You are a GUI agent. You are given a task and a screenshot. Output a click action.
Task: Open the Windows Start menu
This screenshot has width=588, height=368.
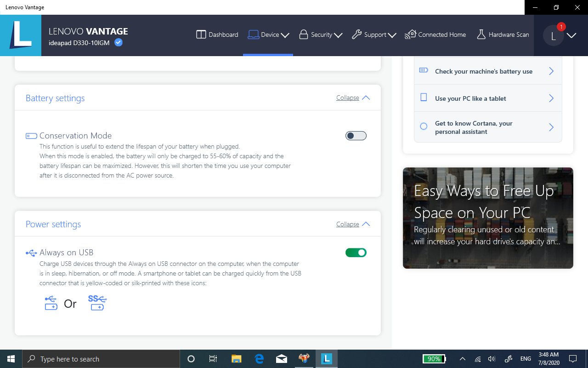[11, 359]
